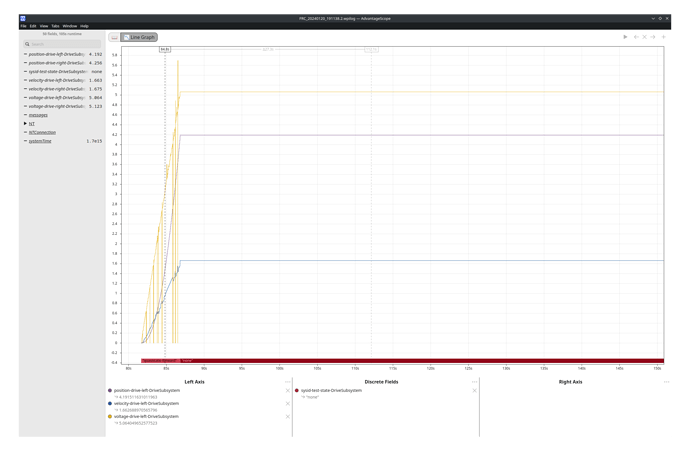Click the Right Axis heading
Screen dimensions: 690x459
click(x=570, y=382)
